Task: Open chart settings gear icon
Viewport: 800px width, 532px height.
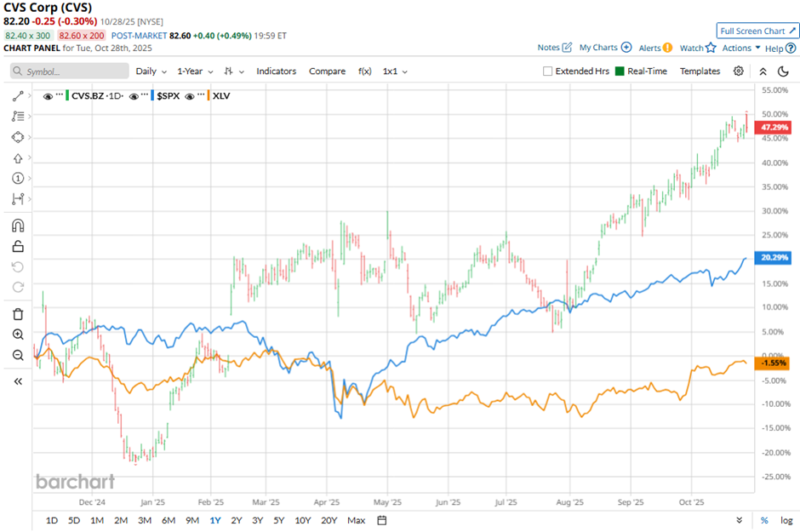Action: click(738, 71)
